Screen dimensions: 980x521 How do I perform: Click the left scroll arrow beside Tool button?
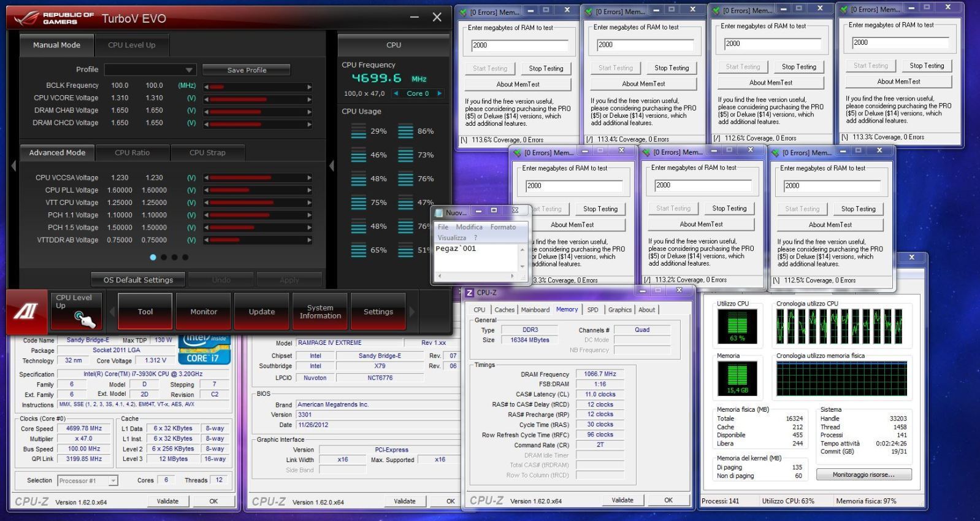click(112, 312)
